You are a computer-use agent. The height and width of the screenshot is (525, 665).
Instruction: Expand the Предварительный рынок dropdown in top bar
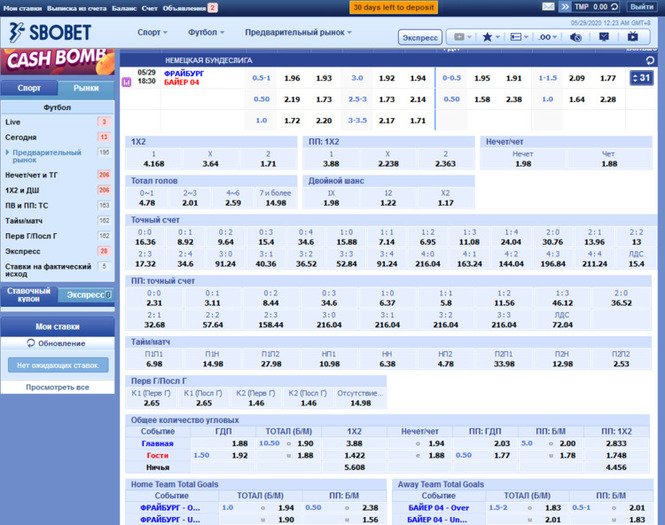tap(297, 33)
